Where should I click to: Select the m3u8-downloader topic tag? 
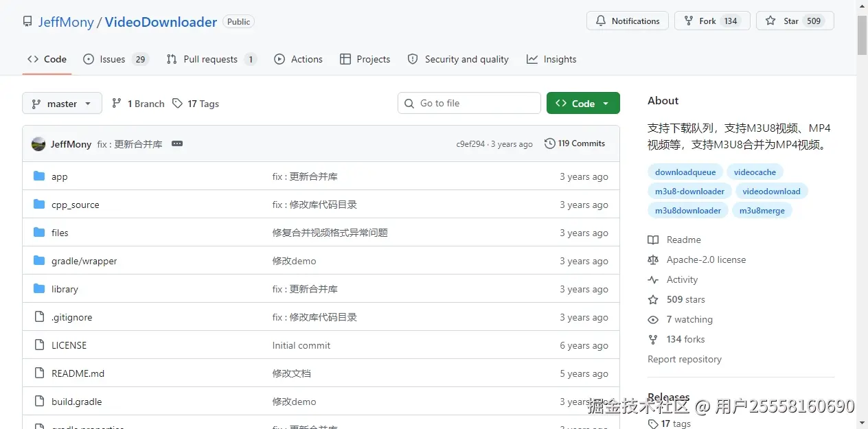pos(689,192)
